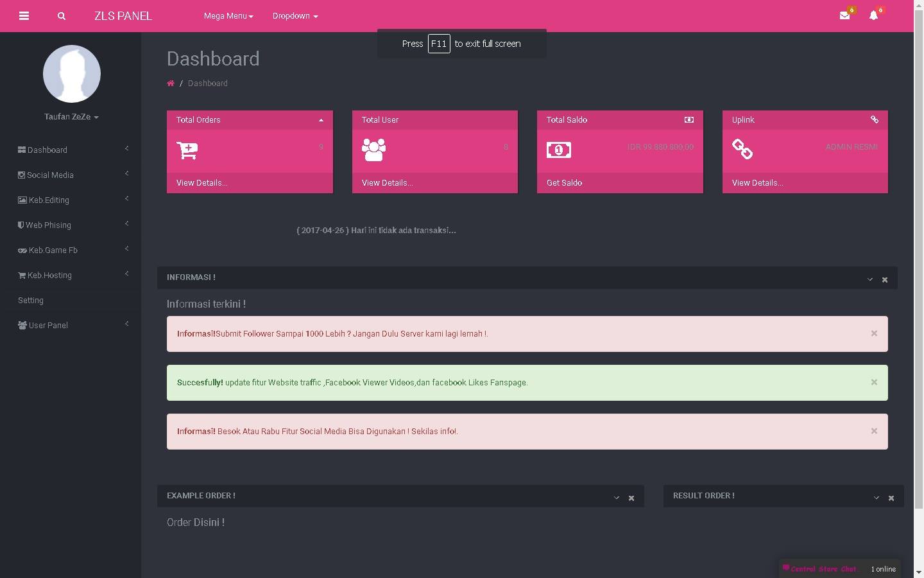Click the Get Saldo link

(x=564, y=182)
